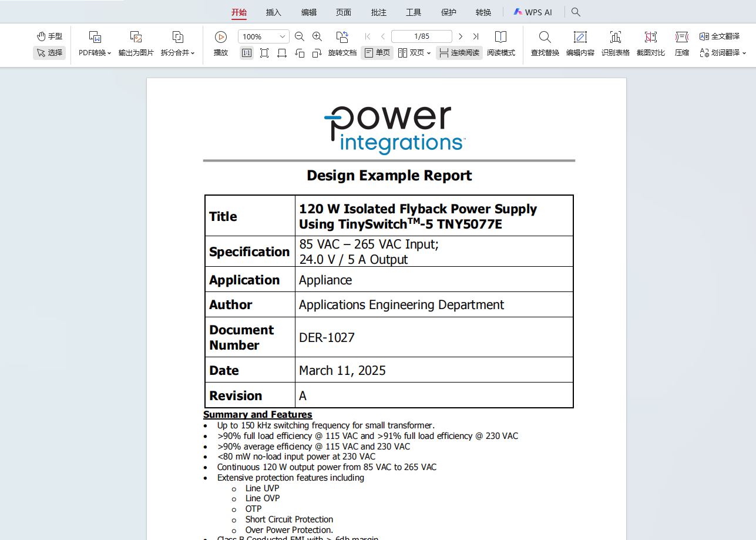Toggle 连续阅读 continuous reading
Image resolution: width=756 pixels, height=540 pixels.
[x=459, y=53]
